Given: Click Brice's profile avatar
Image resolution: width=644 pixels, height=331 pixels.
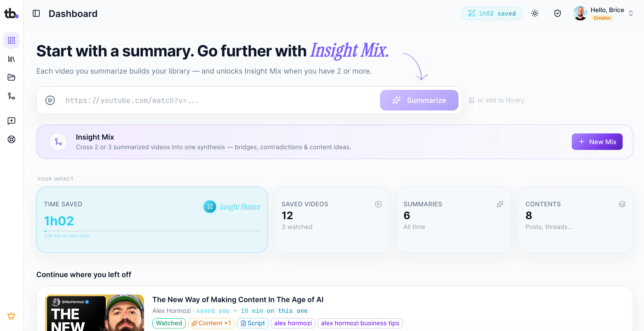Looking at the screenshot, I should coord(580,13).
